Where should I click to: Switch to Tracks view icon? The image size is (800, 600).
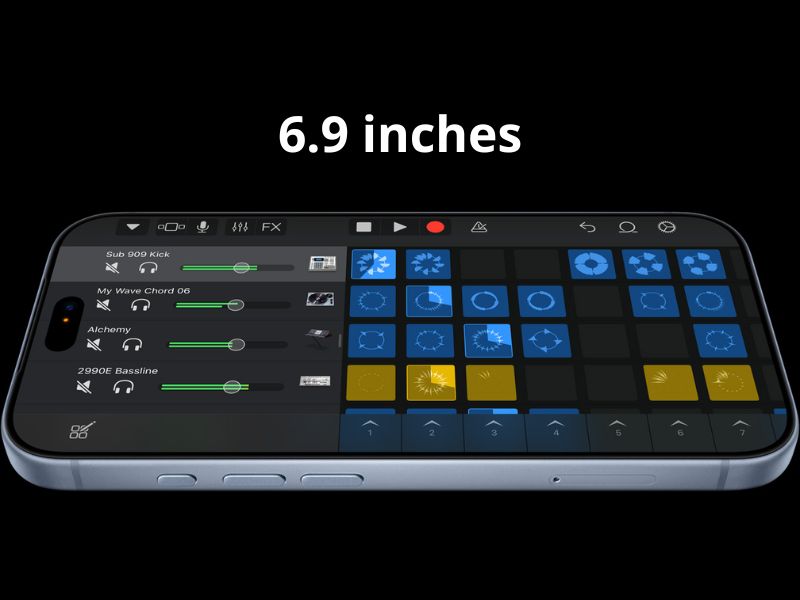point(171,227)
